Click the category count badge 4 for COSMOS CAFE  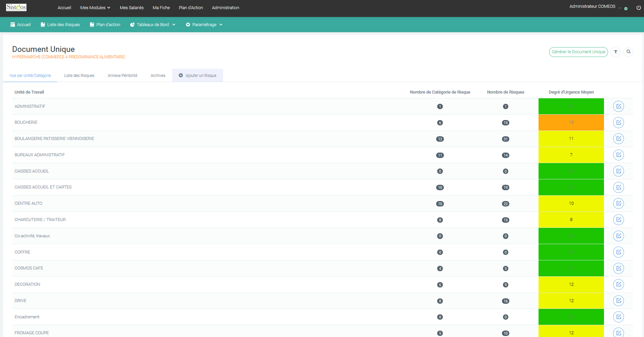[440, 269]
